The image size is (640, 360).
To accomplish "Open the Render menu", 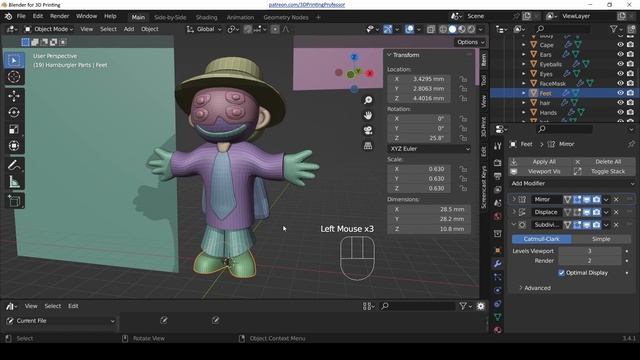I will [x=59, y=16].
